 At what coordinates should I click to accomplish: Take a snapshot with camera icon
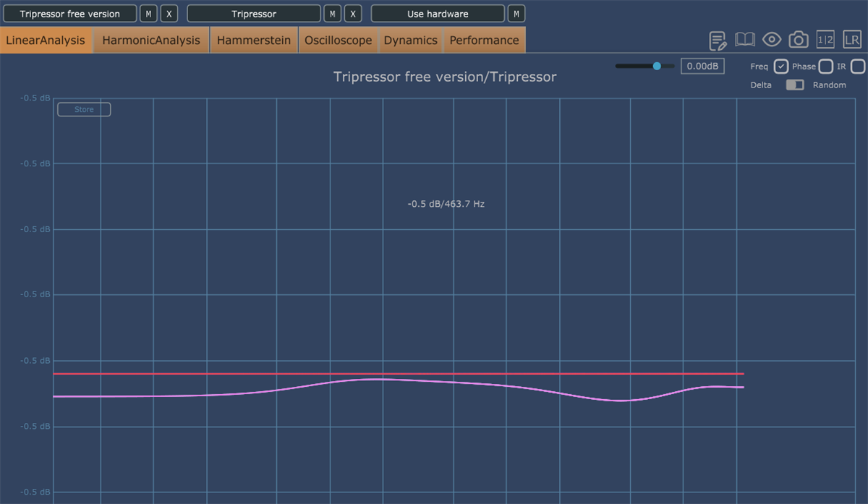(799, 40)
